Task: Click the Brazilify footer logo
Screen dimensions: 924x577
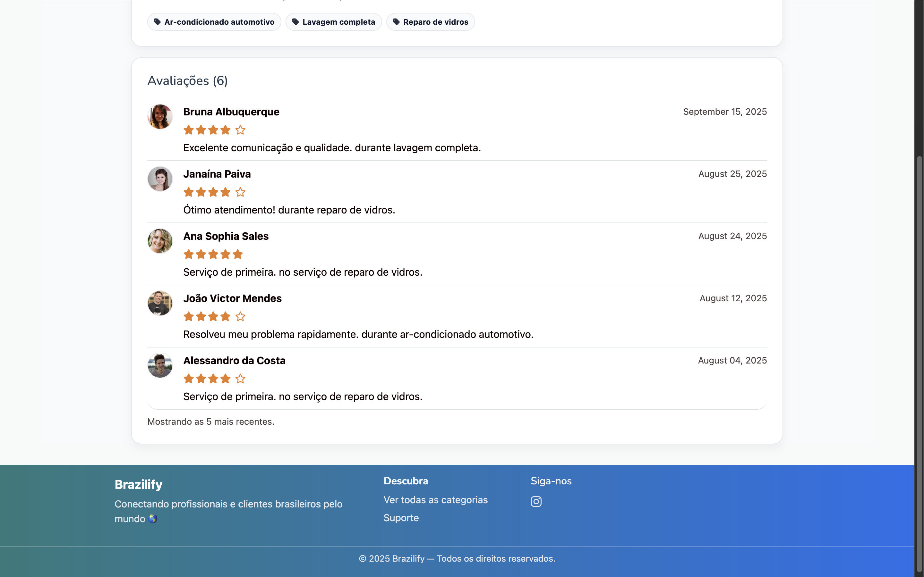Action: click(138, 484)
